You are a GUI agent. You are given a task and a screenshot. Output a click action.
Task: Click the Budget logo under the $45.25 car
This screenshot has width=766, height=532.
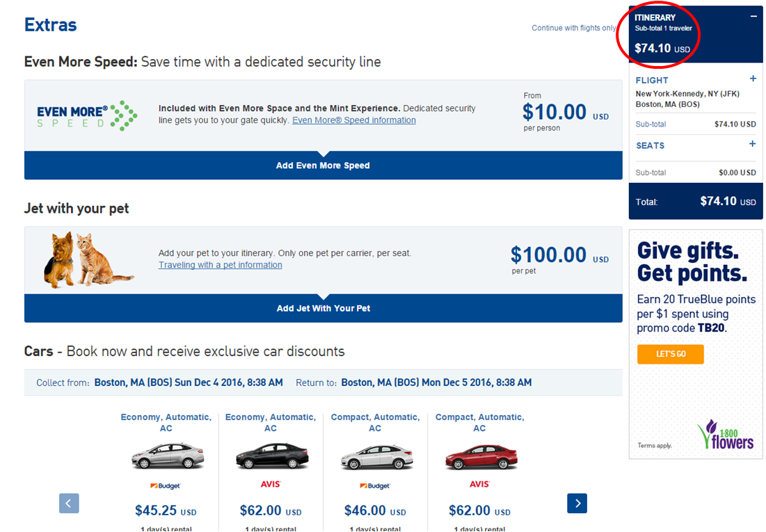coord(166,485)
